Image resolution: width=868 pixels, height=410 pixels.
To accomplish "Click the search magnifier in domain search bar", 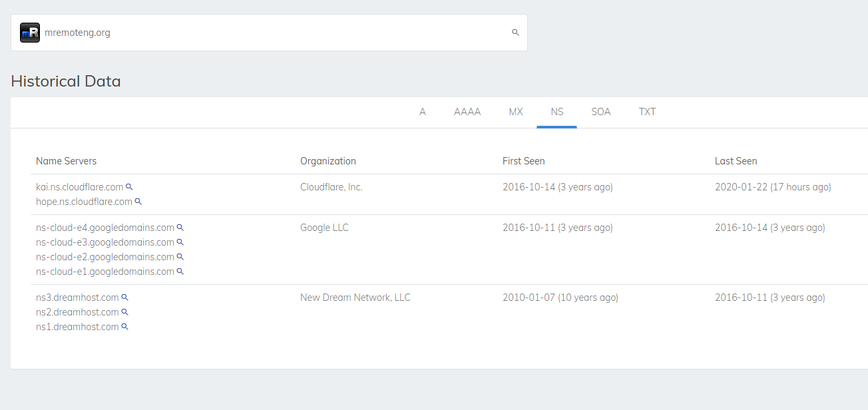I will coord(515,33).
